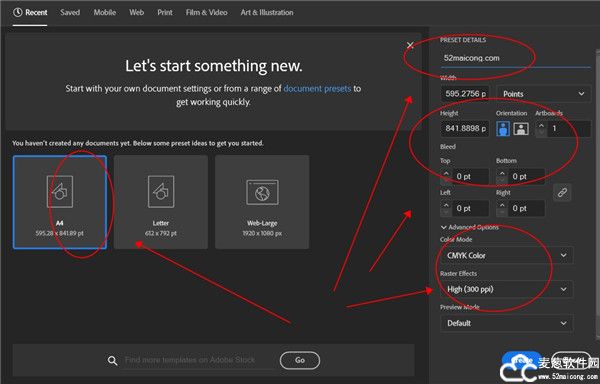The image size is (600, 384).
Task: Choose portrait orientation
Action: pos(503,129)
